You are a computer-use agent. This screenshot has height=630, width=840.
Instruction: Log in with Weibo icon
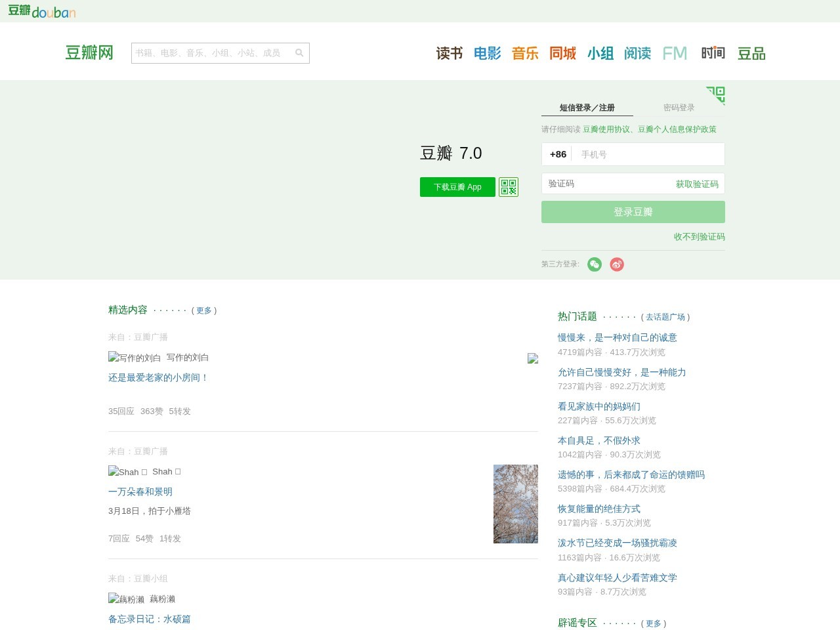pos(617,264)
